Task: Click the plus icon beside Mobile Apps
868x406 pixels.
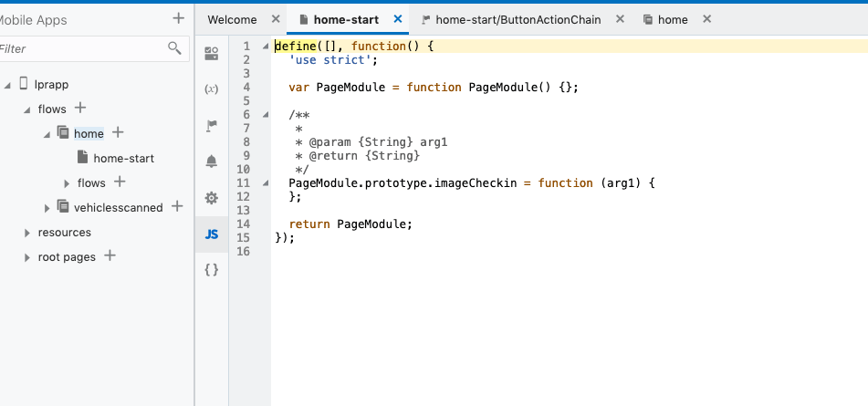Action: (178, 18)
